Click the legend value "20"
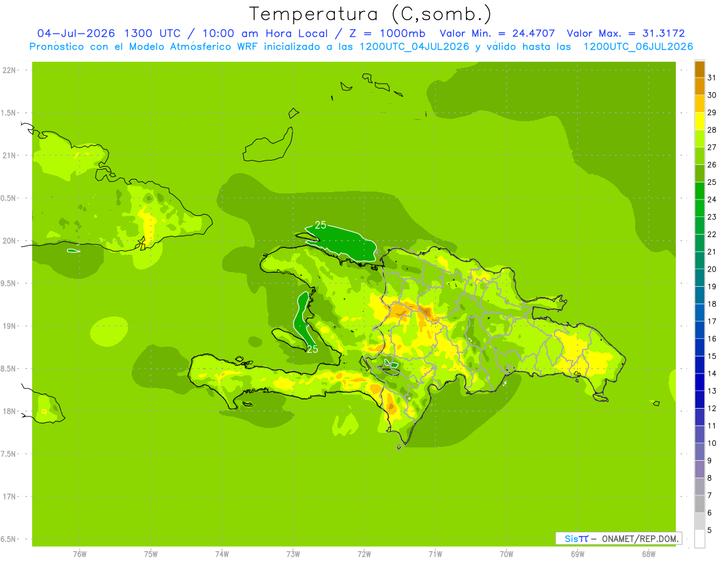The height and width of the screenshot is (562, 728). coord(712,269)
